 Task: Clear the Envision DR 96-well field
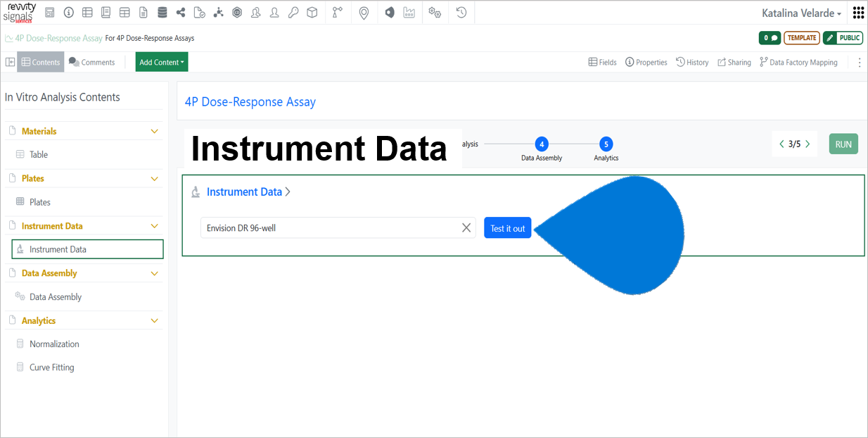tap(466, 227)
